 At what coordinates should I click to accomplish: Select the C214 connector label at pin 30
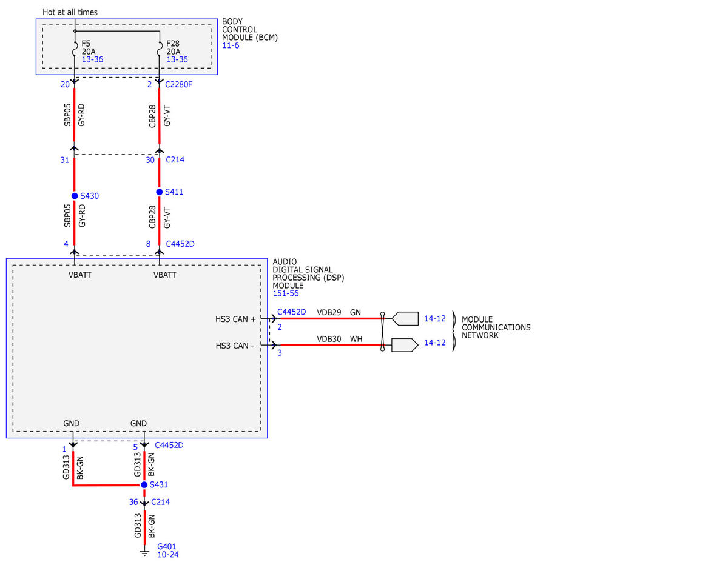[x=175, y=160]
